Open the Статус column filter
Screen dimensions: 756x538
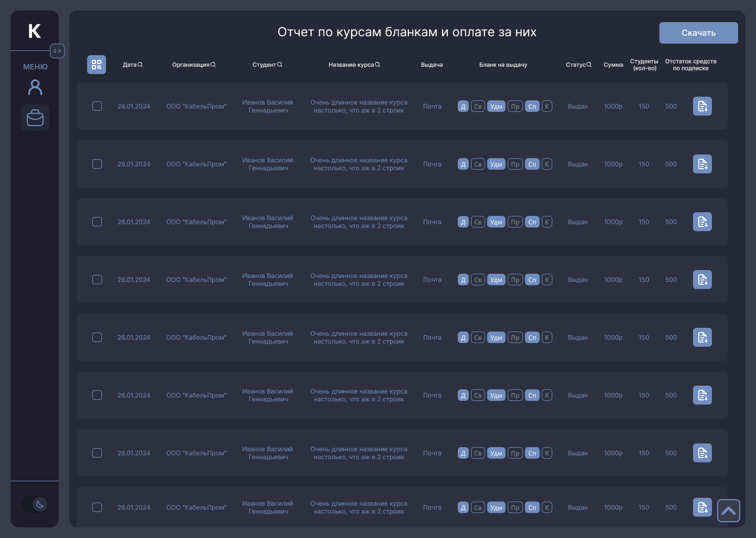pyautogui.click(x=589, y=65)
